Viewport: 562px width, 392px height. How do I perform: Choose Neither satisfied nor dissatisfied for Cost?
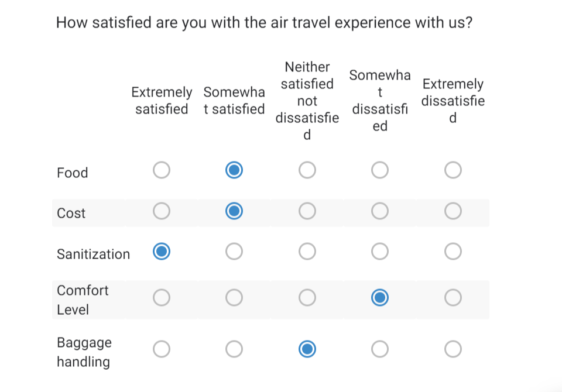point(307,211)
